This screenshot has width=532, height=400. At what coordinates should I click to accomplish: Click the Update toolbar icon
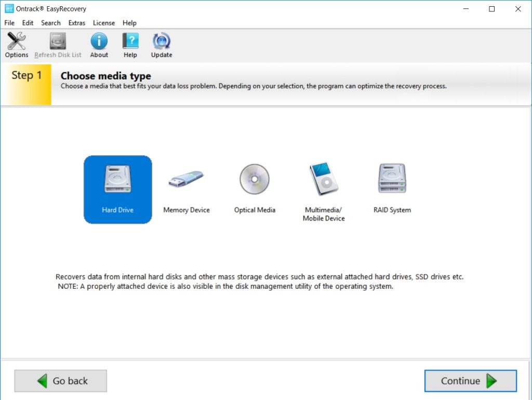(162, 42)
